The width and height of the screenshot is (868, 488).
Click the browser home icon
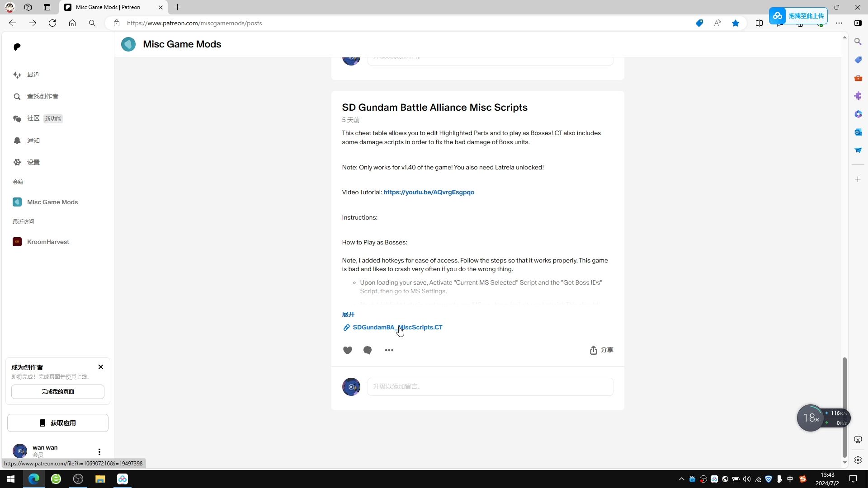(72, 23)
